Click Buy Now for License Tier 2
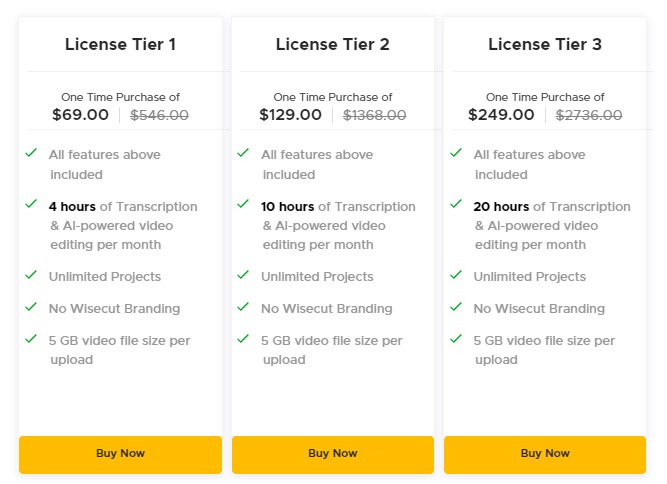 tap(333, 454)
